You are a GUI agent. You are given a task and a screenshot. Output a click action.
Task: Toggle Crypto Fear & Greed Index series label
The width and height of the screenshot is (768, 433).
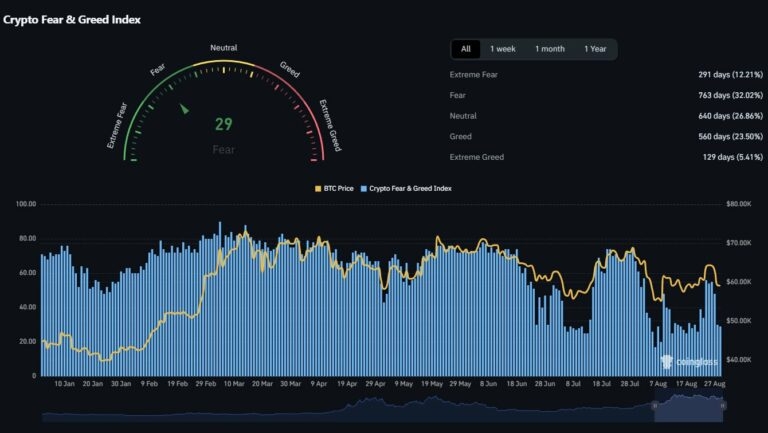(411, 188)
